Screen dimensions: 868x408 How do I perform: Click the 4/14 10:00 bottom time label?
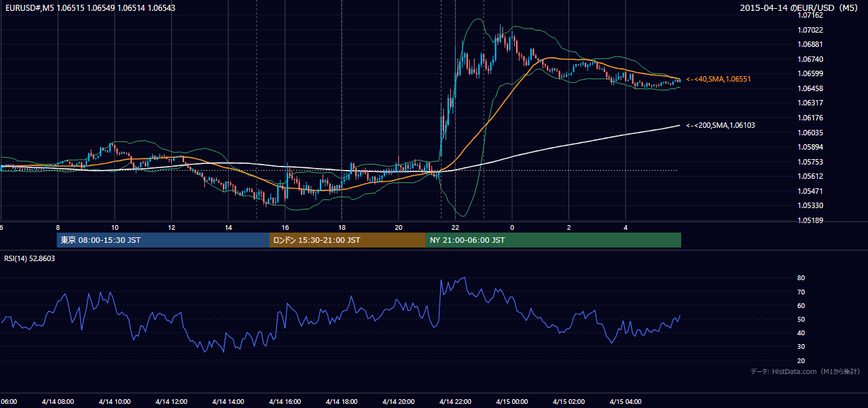coord(114,402)
